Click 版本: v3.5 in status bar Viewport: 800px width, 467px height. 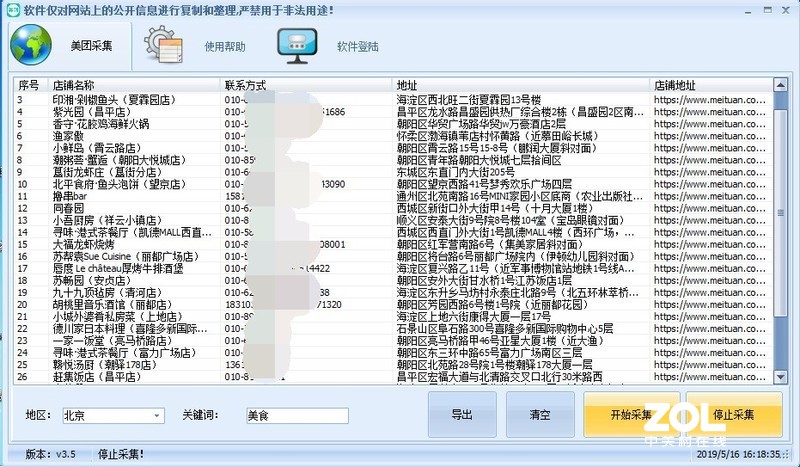point(51,454)
